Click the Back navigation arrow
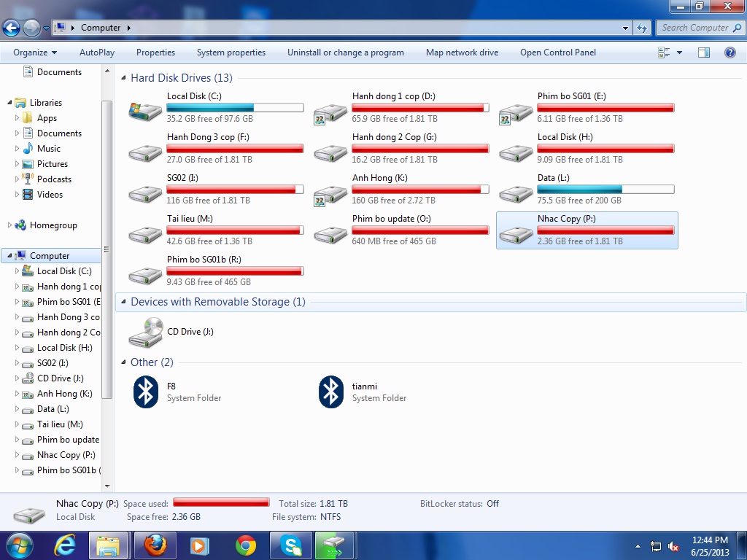This screenshot has width=747, height=560. [x=12, y=28]
